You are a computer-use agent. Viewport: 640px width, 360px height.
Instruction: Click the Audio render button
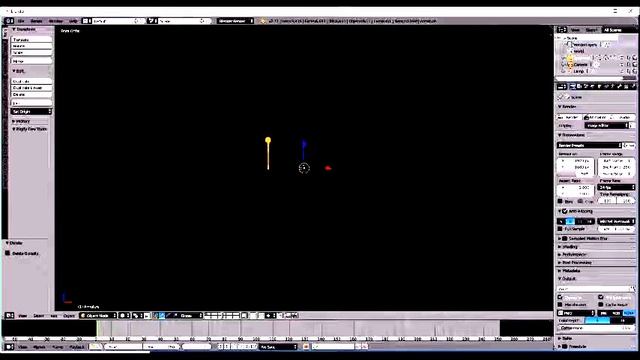click(x=622, y=117)
